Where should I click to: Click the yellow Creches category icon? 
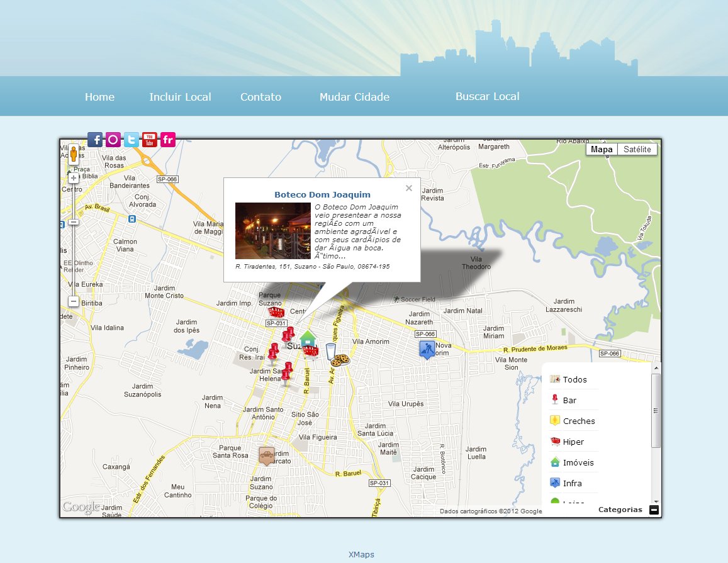(x=555, y=420)
